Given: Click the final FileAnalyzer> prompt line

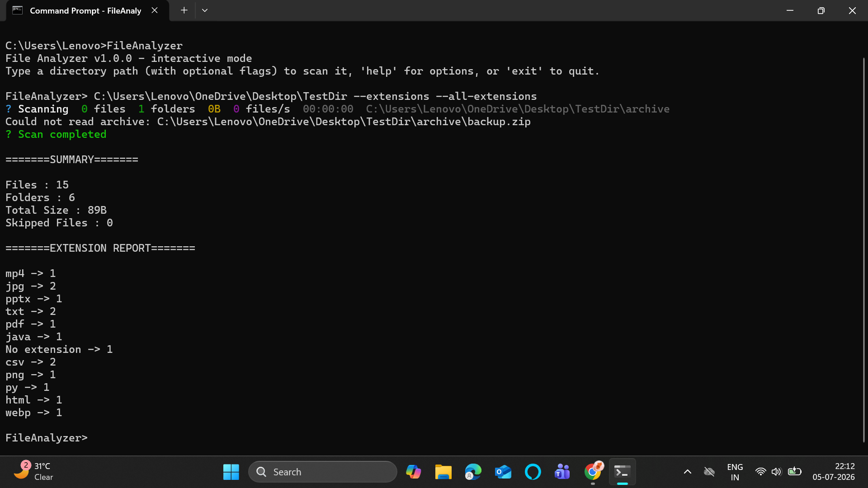Looking at the screenshot, I should click(x=47, y=438).
